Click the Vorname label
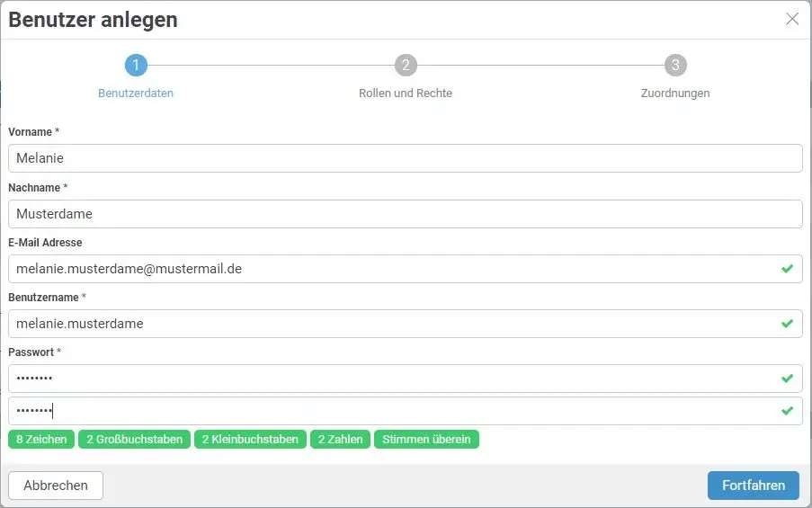Image resolution: width=812 pixels, height=508 pixels. 33,132
